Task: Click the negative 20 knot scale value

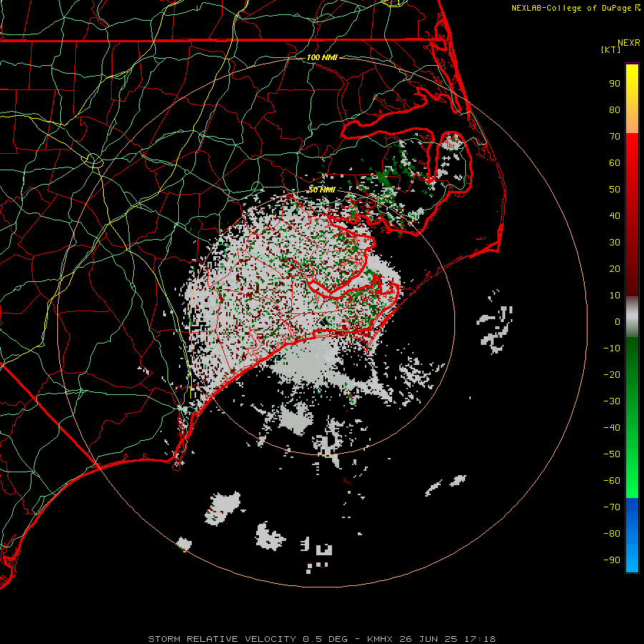Action: (612, 374)
